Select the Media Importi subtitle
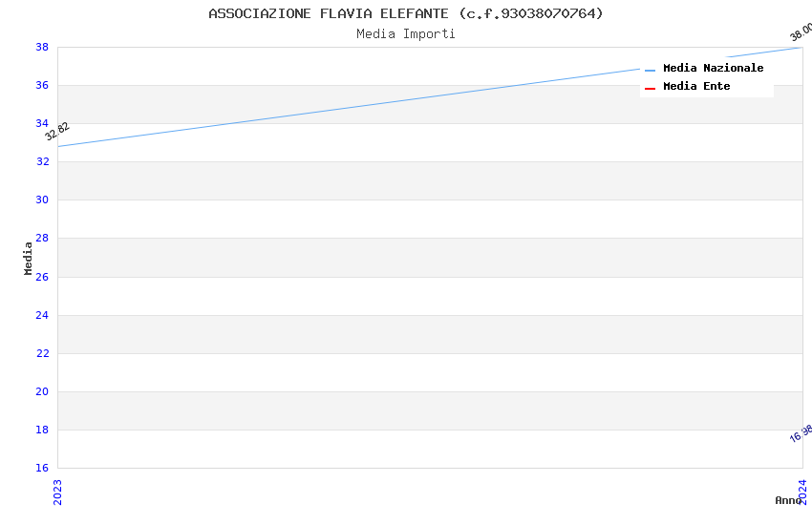Image resolution: width=812 pixels, height=525 pixels. pos(406,34)
